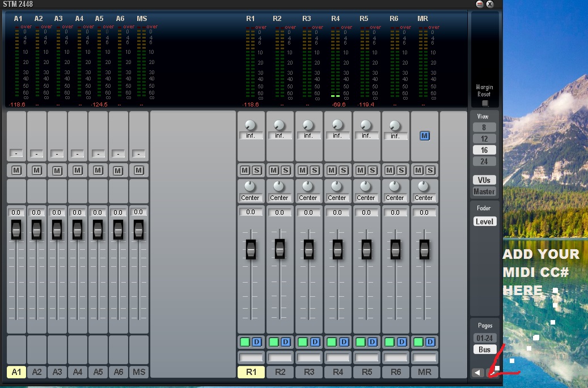Show the Master section
Viewport: 588px width, 388px height.
point(484,191)
